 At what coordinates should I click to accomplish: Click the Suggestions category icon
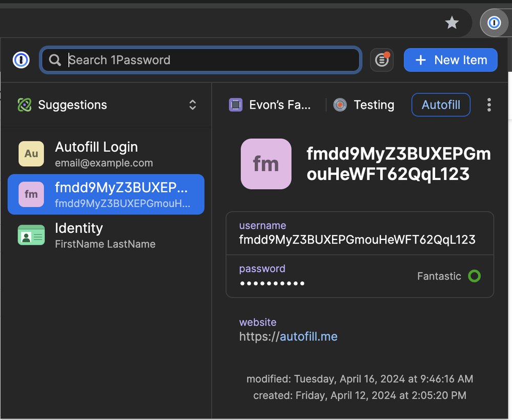(x=25, y=105)
